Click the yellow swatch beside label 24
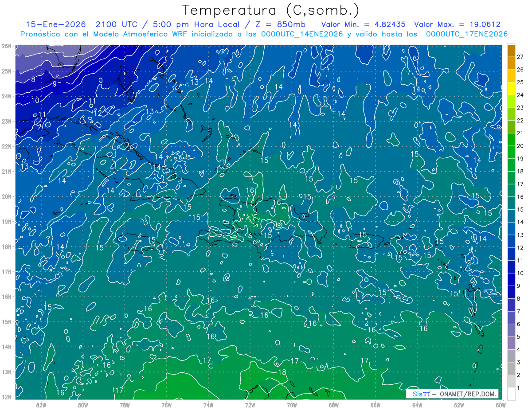 tap(511, 89)
